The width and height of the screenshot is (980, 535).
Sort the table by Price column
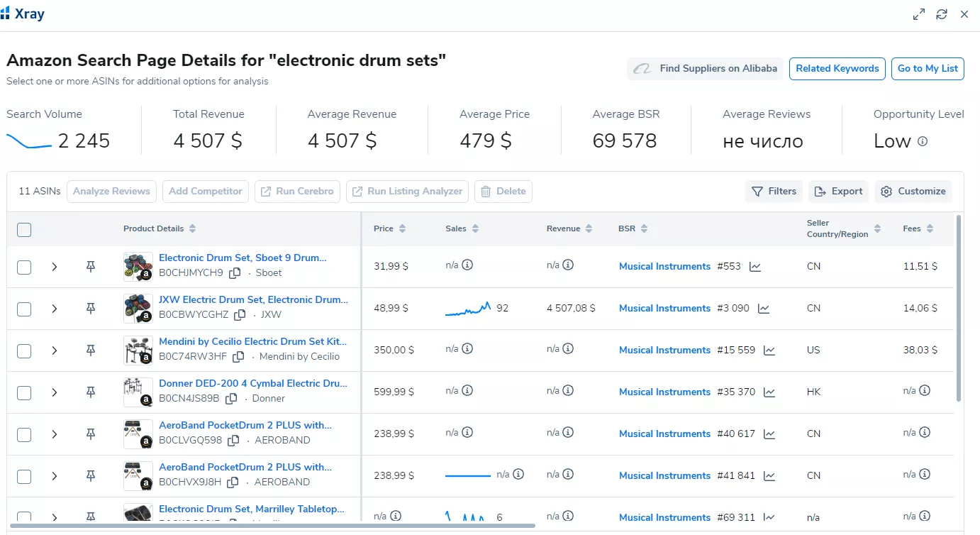(389, 228)
